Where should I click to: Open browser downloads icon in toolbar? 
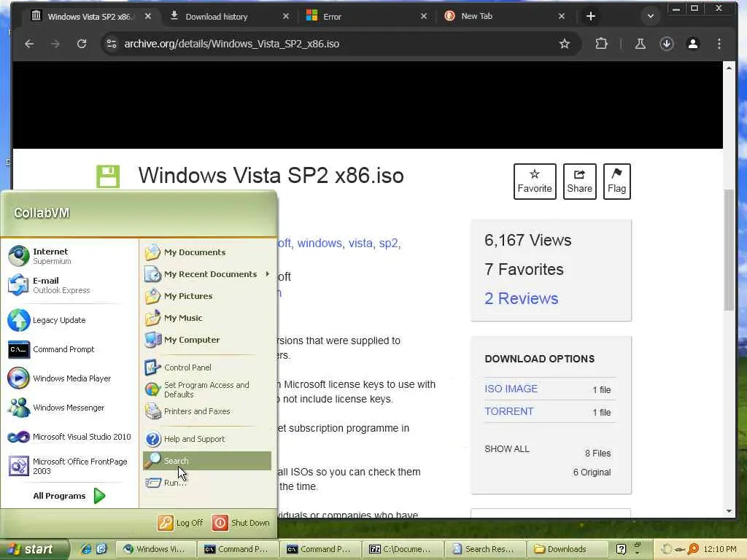[x=667, y=44]
